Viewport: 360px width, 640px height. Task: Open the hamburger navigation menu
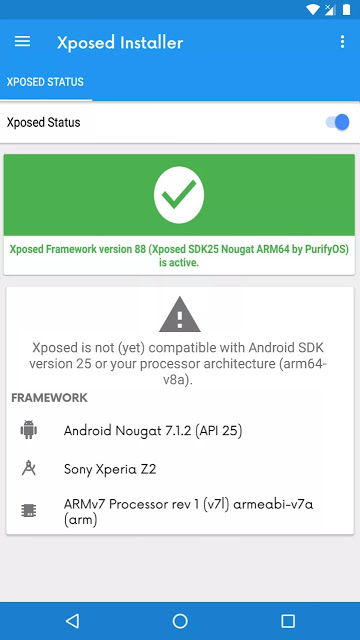tap(22, 41)
